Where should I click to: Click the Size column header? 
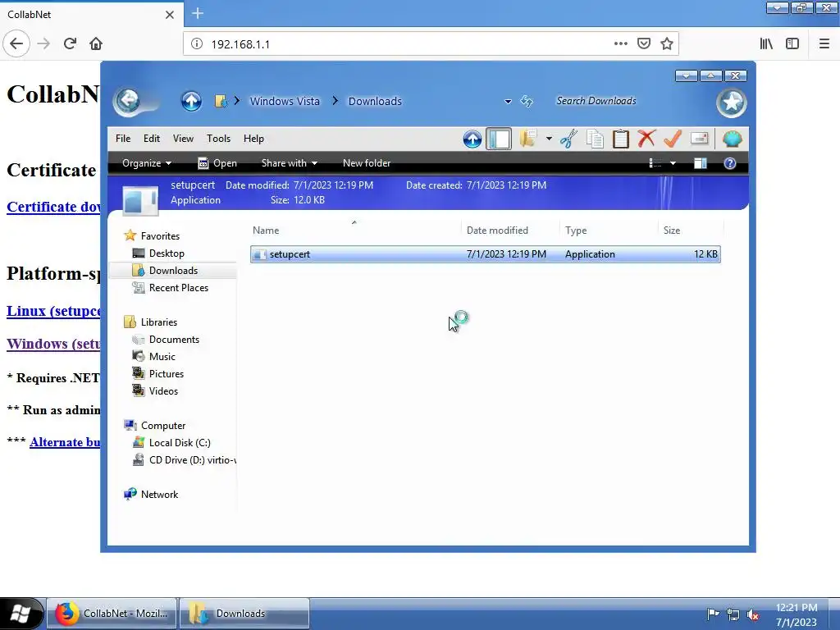point(691,231)
